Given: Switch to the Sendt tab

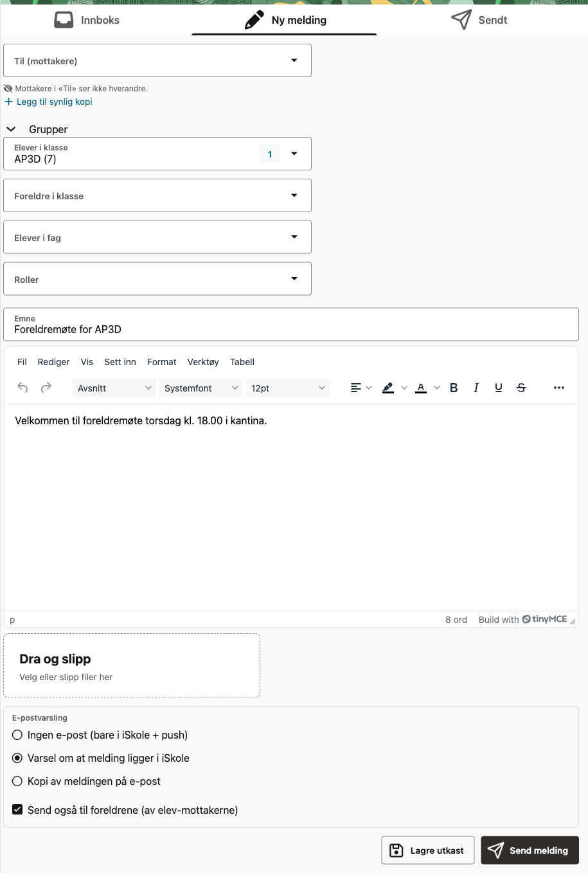Looking at the screenshot, I should [479, 20].
